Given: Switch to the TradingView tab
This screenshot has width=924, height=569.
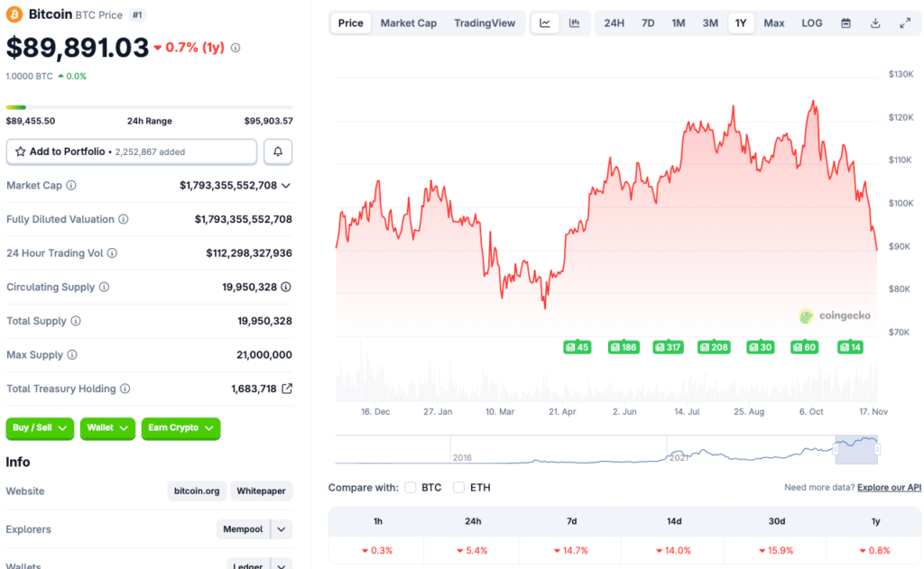Looking at the screenshot, I should pyautogui.click(x=485, y=23).
